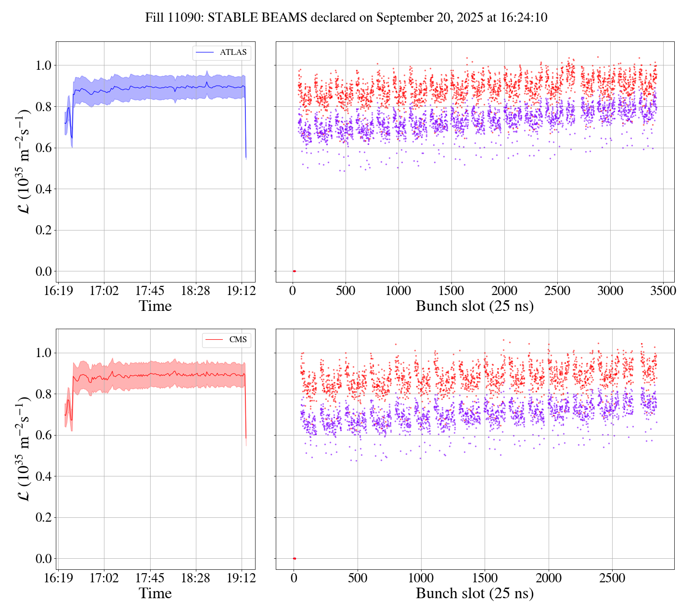Click 'Bunch slot (25 ns)' label of bottom scatter plot
The height and width of the screenshot is (616, 693).
475,593
